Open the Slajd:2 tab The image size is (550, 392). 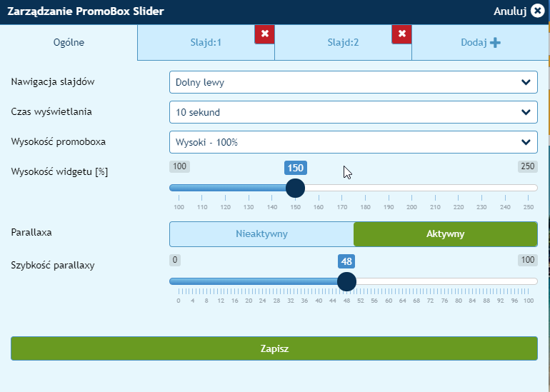[x=343, y=42]
